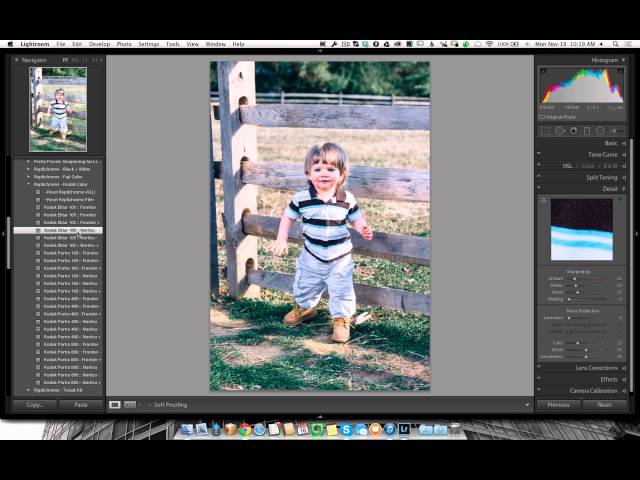Open the Window menu

point(216,44)
